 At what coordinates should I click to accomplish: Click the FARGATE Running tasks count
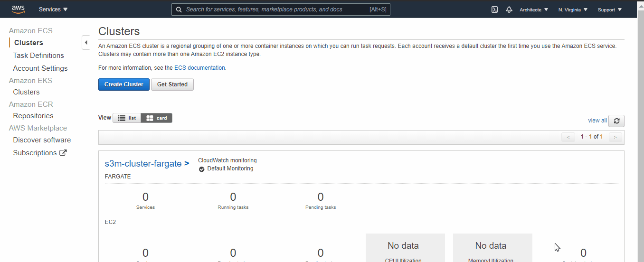(x=233, y=197)
